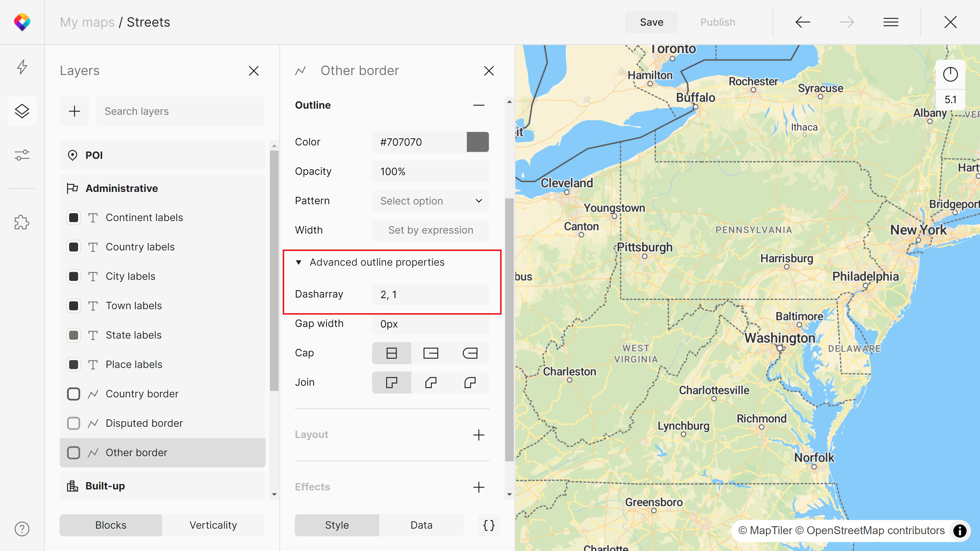Open the hamburger menu icon

coord(891,22)
